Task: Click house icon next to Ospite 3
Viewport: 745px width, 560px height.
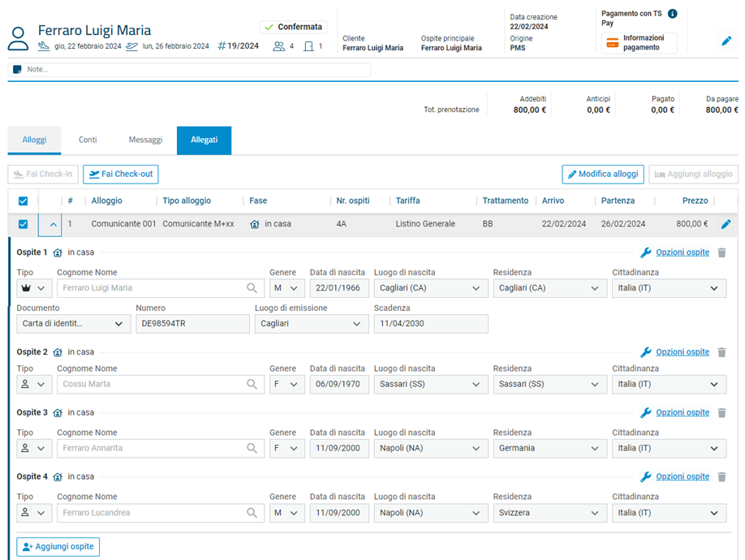Action: click(x=58, y=413)
